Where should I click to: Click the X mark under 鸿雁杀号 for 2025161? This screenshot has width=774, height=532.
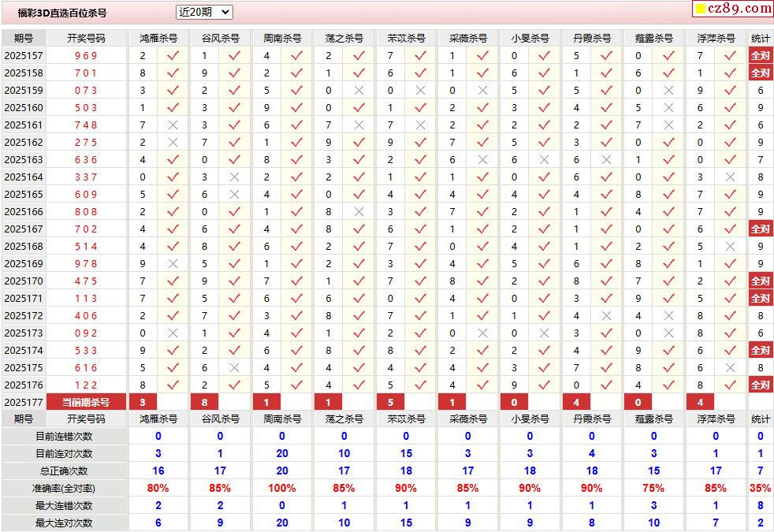pyautogui.click(x=173, y=125)
